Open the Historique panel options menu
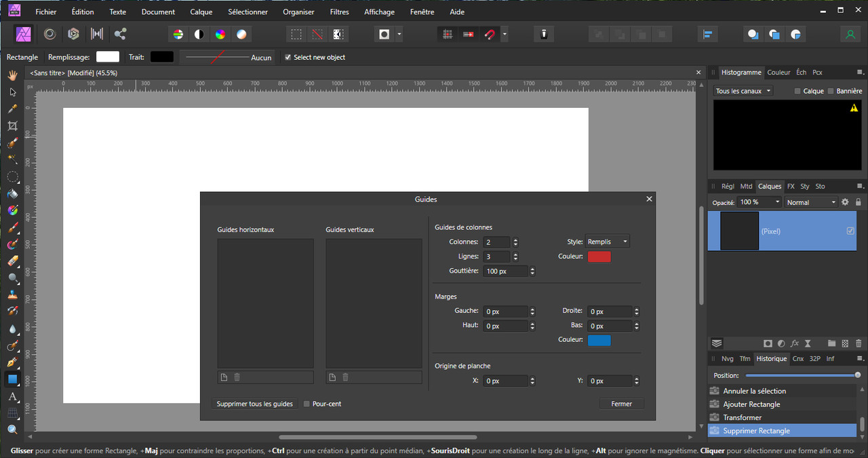Image resolution: width=868 pixels, height=458 pixels. (860, 358)
